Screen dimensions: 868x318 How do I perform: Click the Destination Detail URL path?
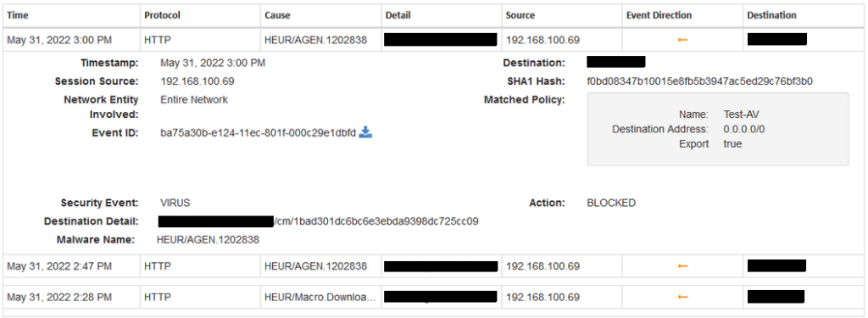[x=376, y=221]
